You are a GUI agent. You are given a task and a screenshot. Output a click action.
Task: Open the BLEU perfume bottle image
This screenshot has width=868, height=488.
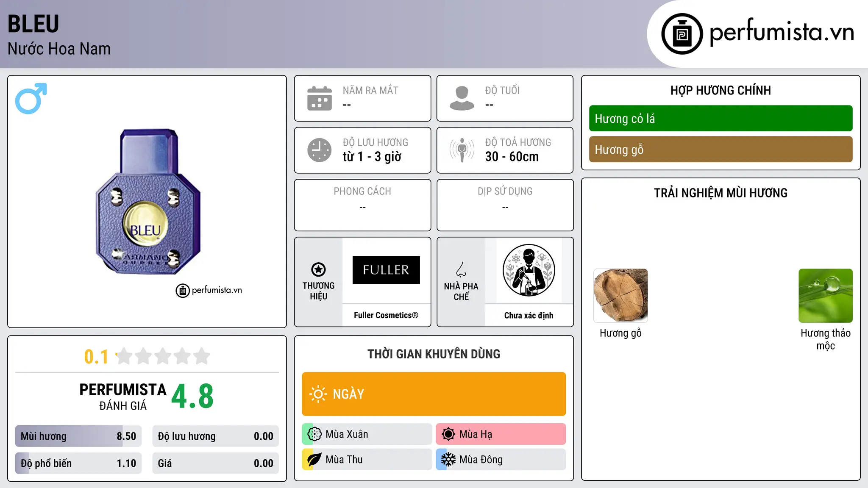[x=148, y=202]
